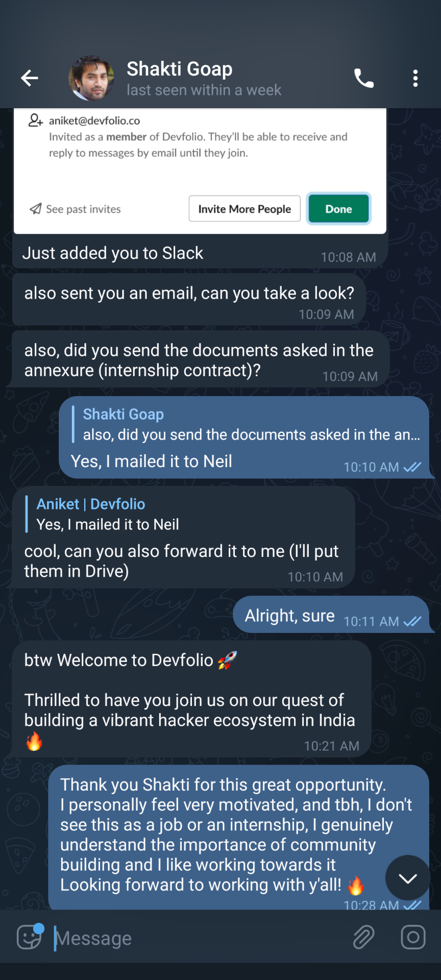Tap 'also sent you an email' message
This screenshot has height=980, width=441.
pyautogui.click(x=189, y=300)
